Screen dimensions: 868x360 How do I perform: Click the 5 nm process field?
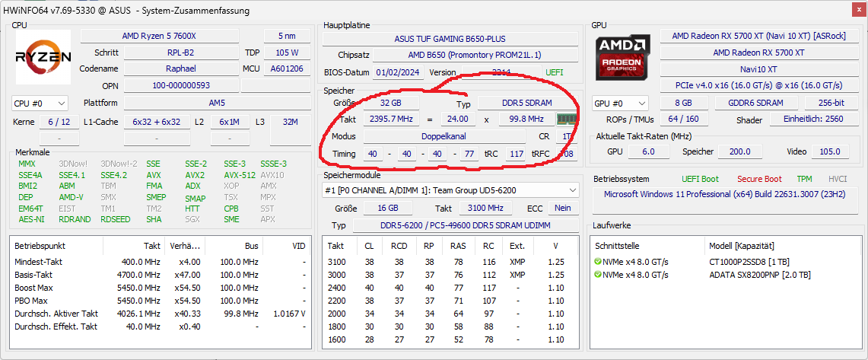pyautogui.click(x=287, y=36)
